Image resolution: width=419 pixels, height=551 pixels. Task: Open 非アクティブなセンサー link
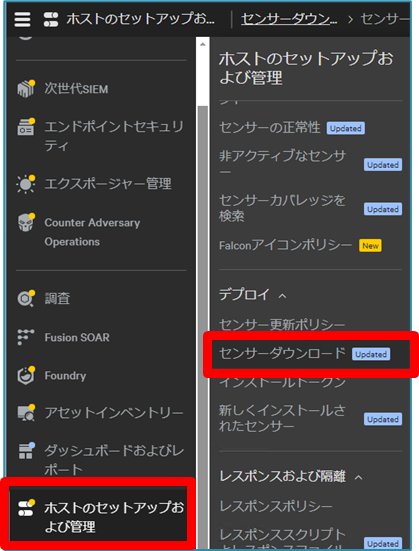(x=283, y=164)
